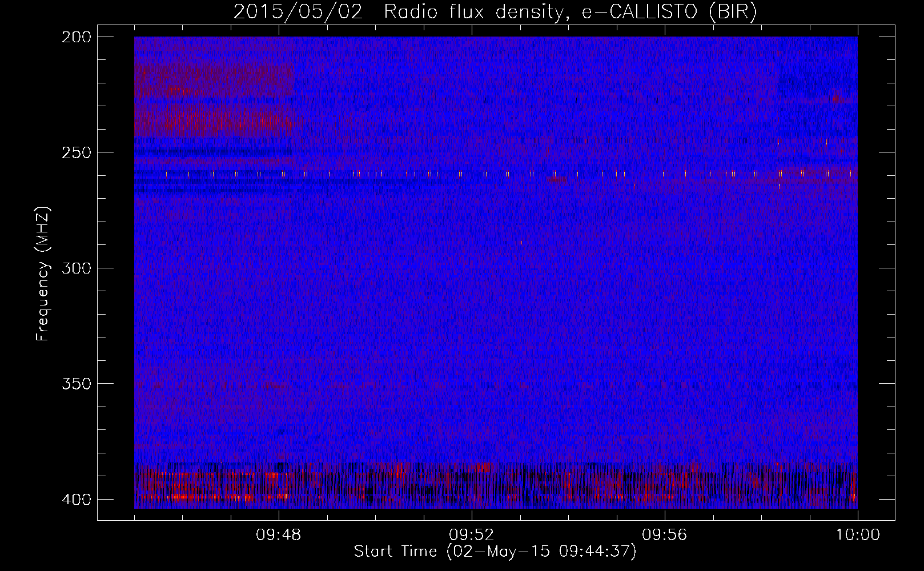This screenshot has height=571, width=924.
Task: Click the 200 frequency tick label
Action: (x=76, y=37)
